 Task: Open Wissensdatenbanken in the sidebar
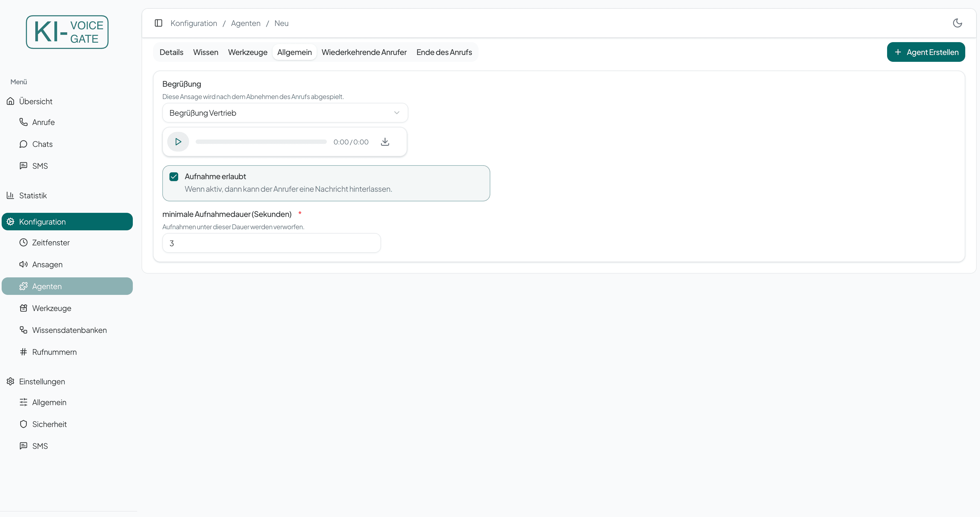[x=69, y=330]
